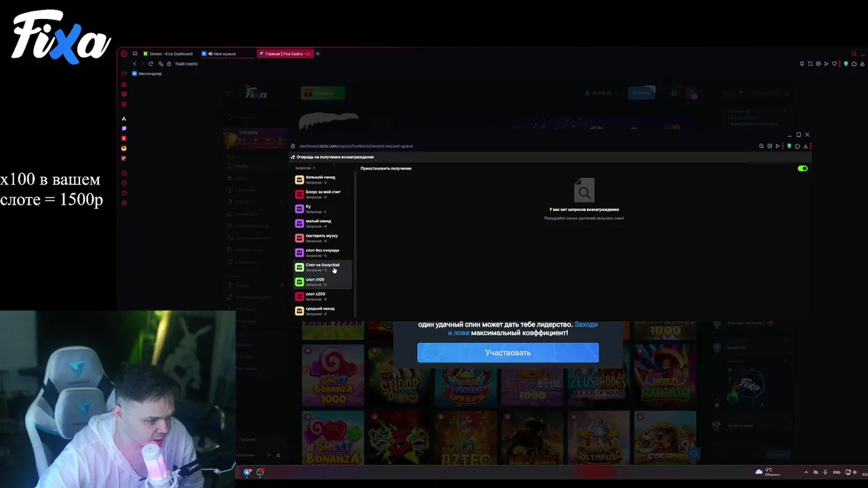Select the 'малый накид' reward
This screenshot has height=488, width=868.
click(x=323, y=223)
